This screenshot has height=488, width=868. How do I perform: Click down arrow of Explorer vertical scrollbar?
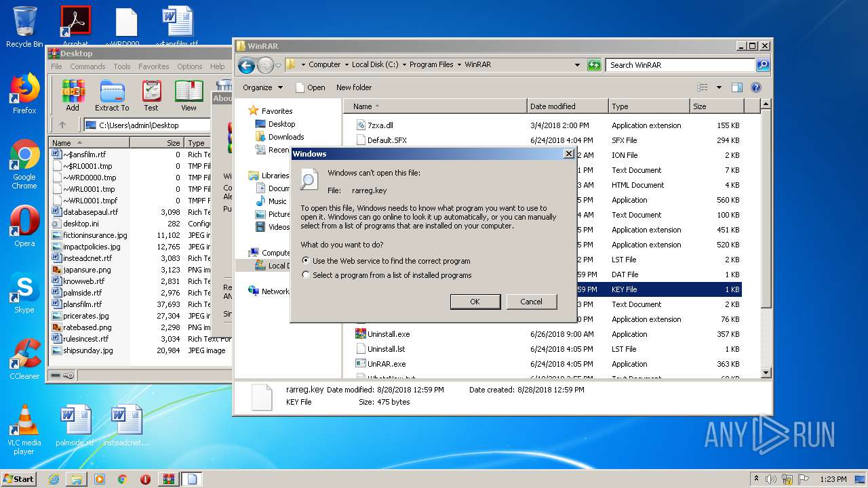coord(766,373)
